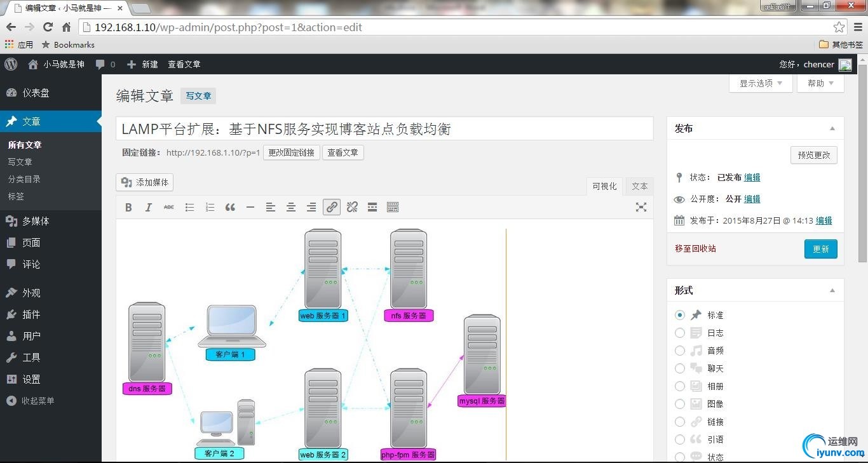
Task: Toggle italic formatting in the editor toolbar
Action: pyautogui.click(x=149, y=207)
